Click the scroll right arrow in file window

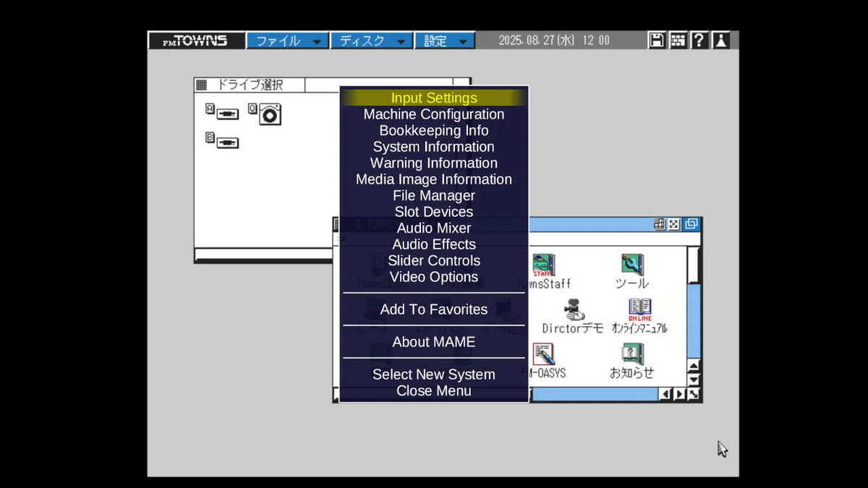pyautogui.click(x=679, y=394)
